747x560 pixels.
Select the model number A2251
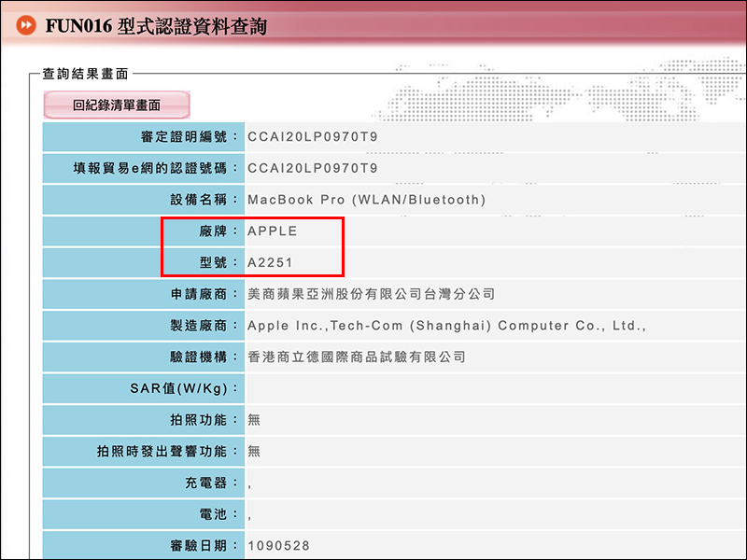click(x=270, y=262)
